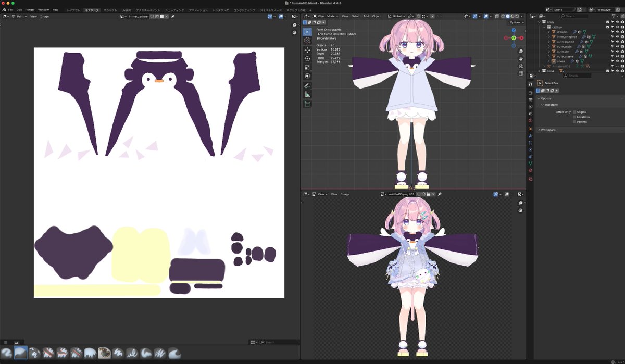Select the Transform tool in 3D viewport
This screenshot has height=364, width=625.
point(307,76)
